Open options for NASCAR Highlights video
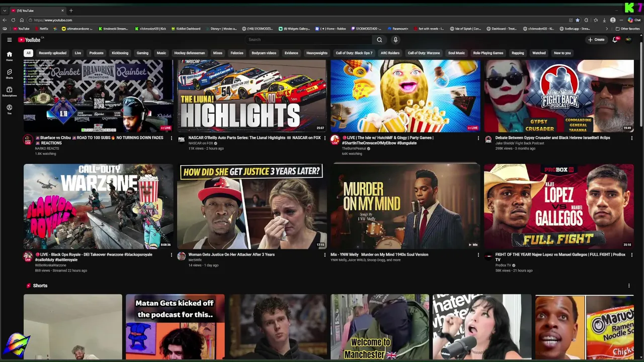 [x=325, y=138]
